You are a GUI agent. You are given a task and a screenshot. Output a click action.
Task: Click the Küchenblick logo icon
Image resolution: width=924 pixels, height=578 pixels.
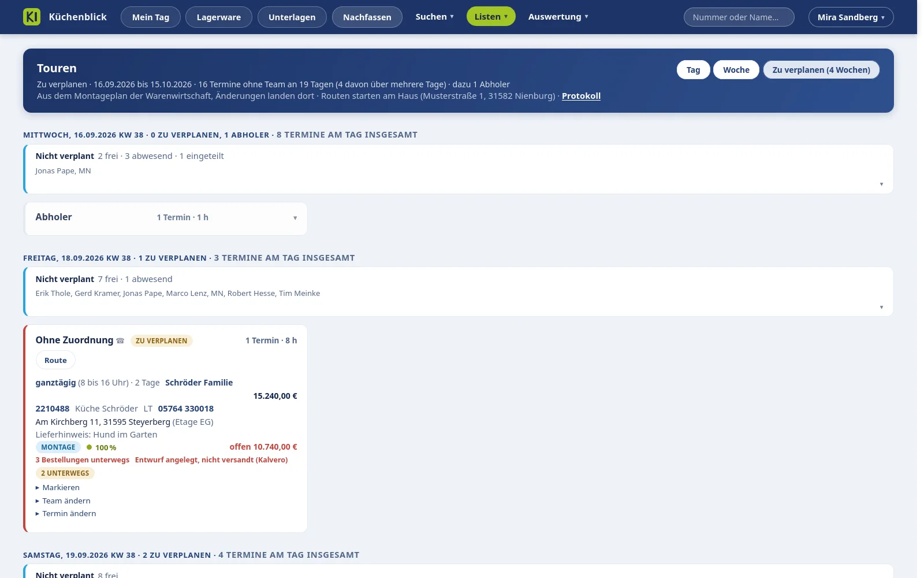(32, 17)
